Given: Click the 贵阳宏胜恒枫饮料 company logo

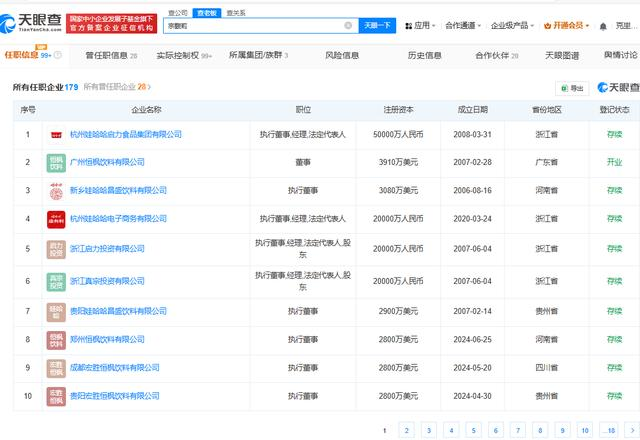Looking at the screenshot, I should point(56,396).
